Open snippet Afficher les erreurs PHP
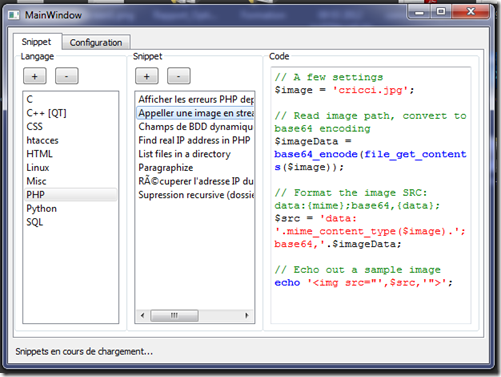Viewport: 501px width, 377px height. 195,99
